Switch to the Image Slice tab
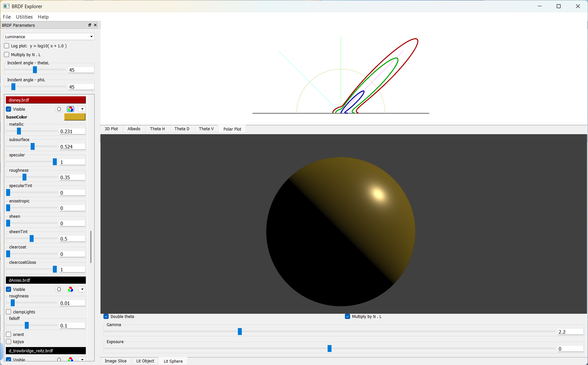 point(116,361)
